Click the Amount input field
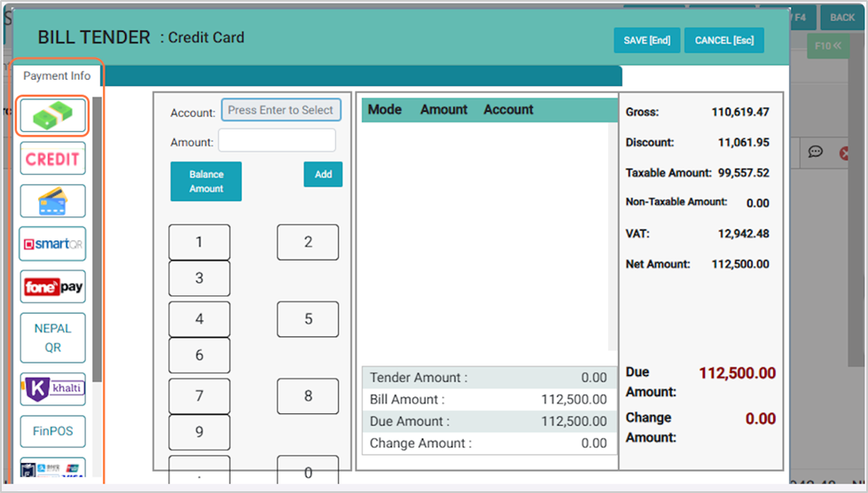Viewport: 868px width, 493px height. [277, 141]
